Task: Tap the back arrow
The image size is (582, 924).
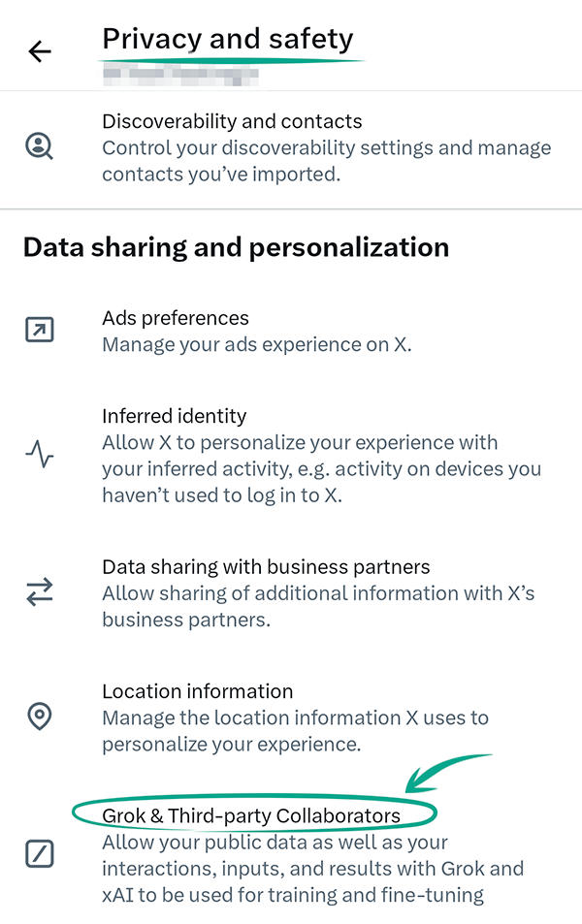Action: 40,51
